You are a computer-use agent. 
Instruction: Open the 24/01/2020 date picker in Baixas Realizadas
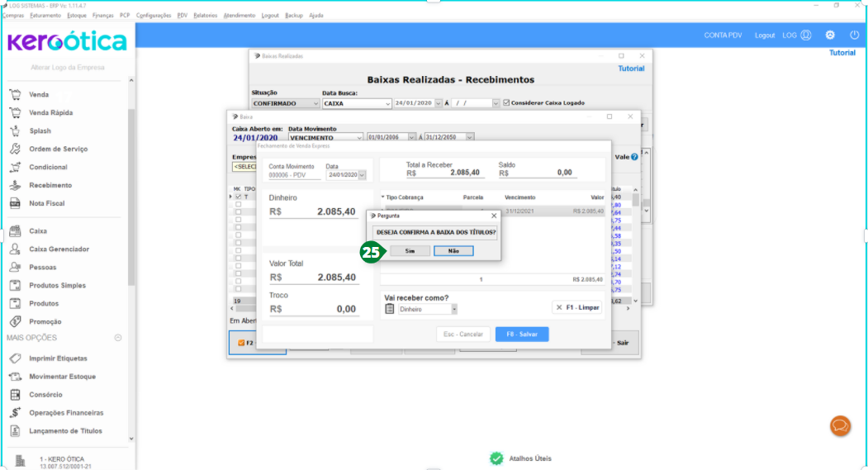click(x=439, y=103)
